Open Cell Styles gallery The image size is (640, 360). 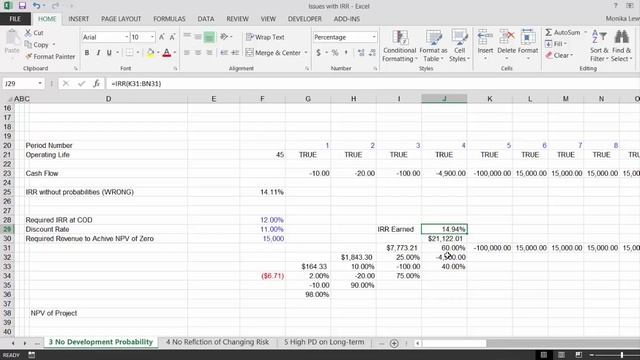point(459,46)
